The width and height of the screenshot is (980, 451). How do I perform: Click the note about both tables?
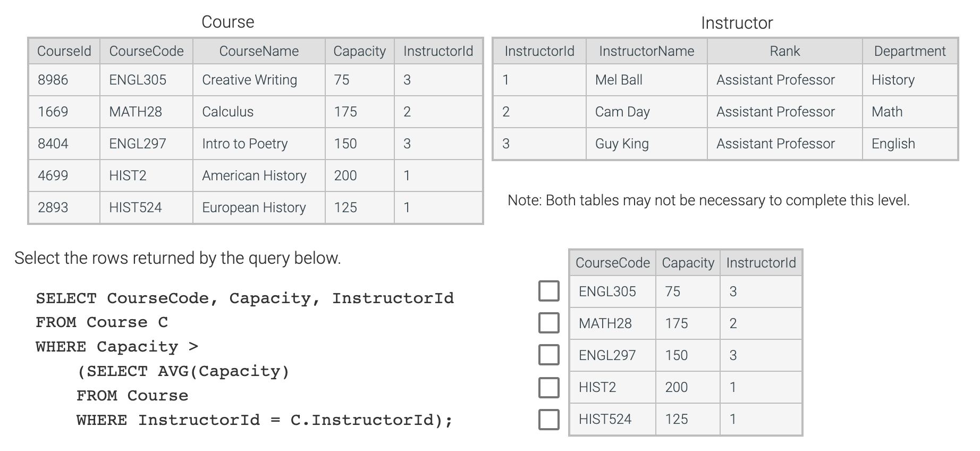pos(708,201)
